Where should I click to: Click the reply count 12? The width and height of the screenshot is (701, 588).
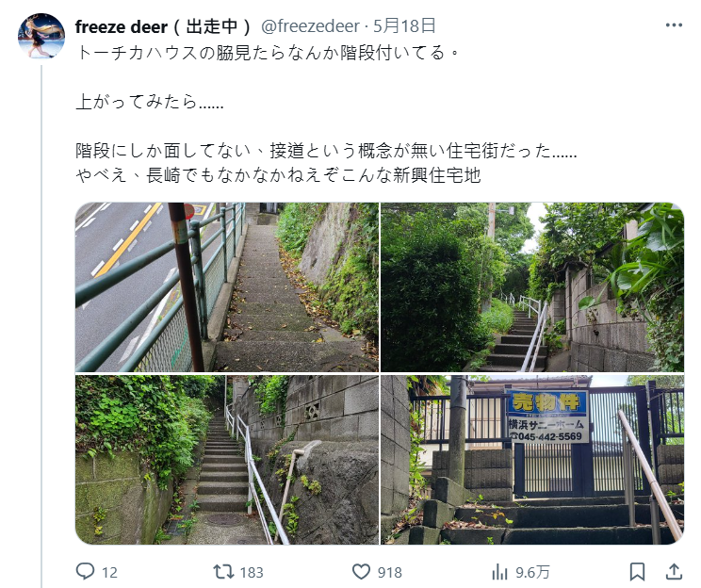coord(109,572)
